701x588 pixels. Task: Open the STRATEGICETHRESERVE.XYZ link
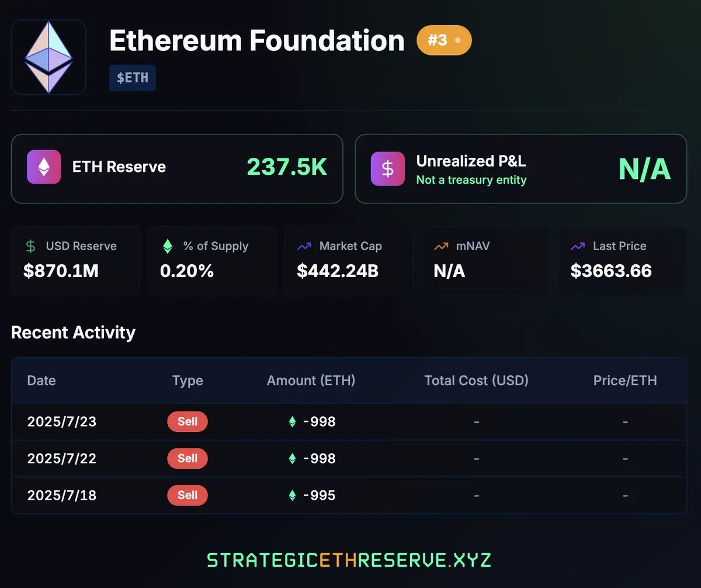point(349,560)
